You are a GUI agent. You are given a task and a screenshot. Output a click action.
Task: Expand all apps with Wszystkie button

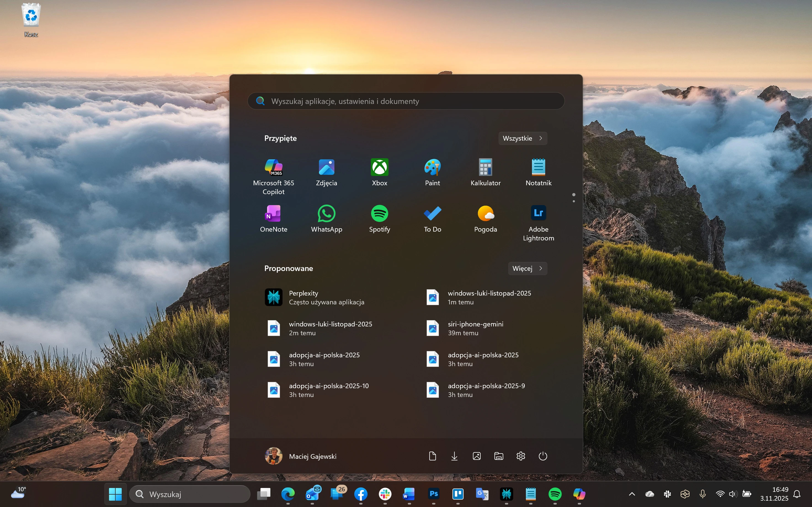point(522,138)
